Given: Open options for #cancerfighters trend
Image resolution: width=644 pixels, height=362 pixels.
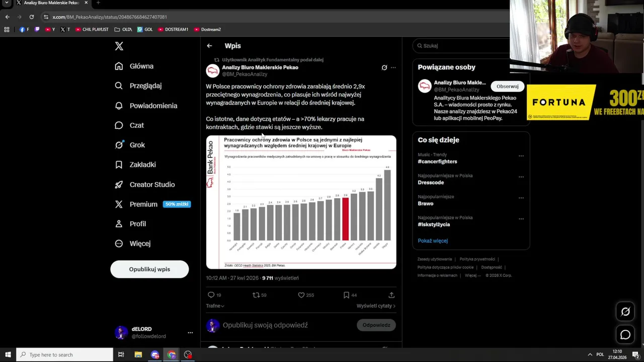Looking at the screenshot, I should [521, 156].
